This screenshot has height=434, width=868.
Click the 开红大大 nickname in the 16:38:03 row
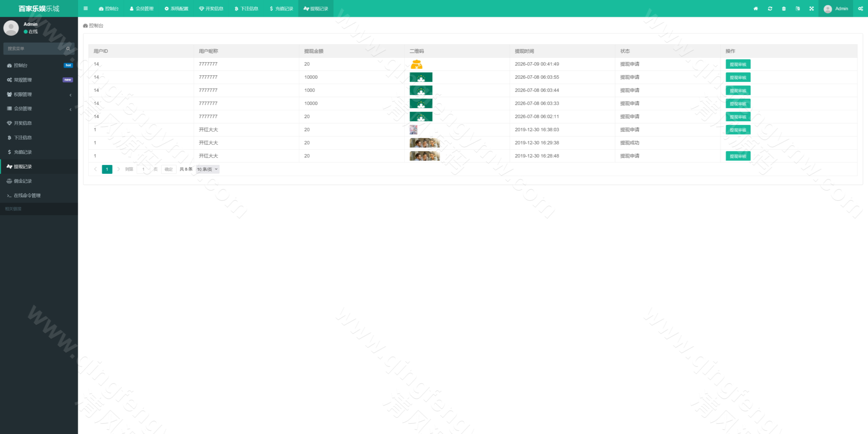pyautogui.click(x=208, y=130)
